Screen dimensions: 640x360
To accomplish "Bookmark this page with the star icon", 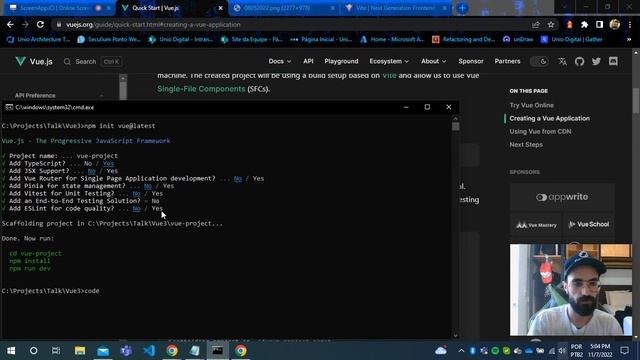I will (x=551, y=24).
